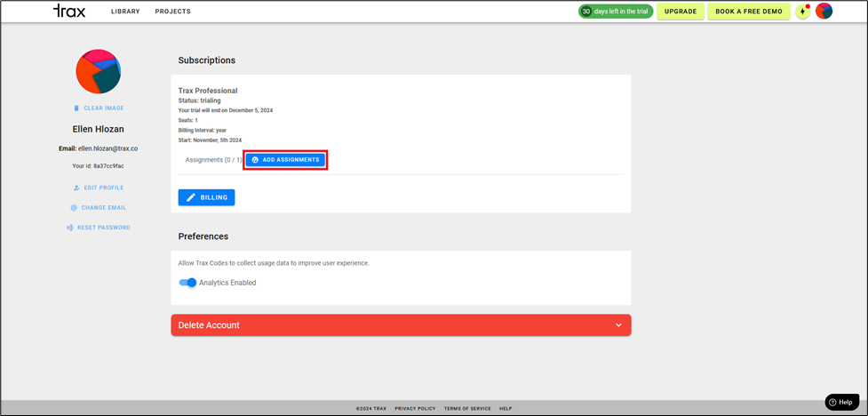Select the user id 8a37cc9fac text
The image size is (868, 416).
[x=109, y=165]
